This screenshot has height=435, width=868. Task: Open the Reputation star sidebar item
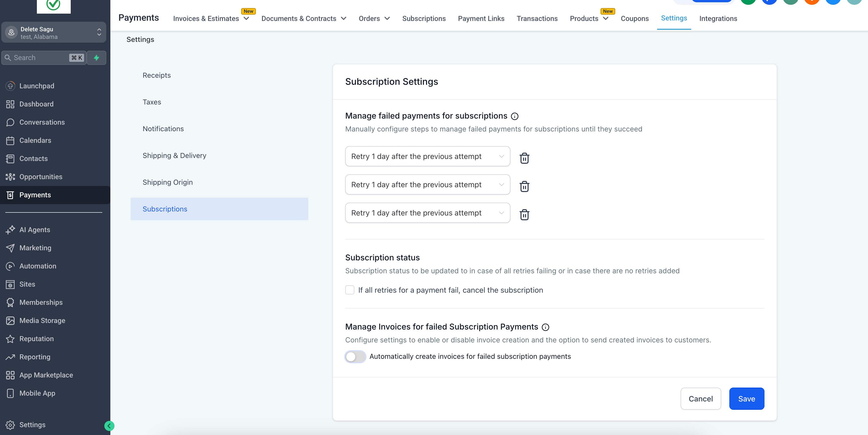pos(36,339)
